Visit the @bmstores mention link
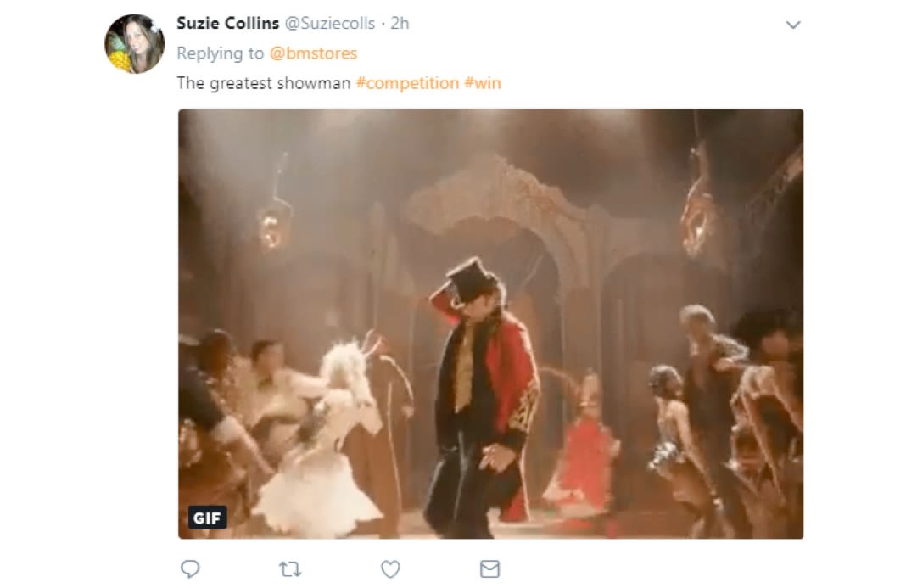The height and width of the screenshot is (588, 906). coord(313,53)
